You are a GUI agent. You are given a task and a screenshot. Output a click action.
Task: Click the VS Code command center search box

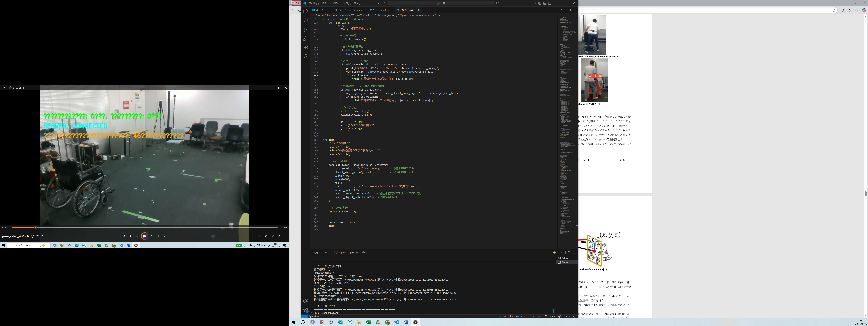[x=441, y=3]
